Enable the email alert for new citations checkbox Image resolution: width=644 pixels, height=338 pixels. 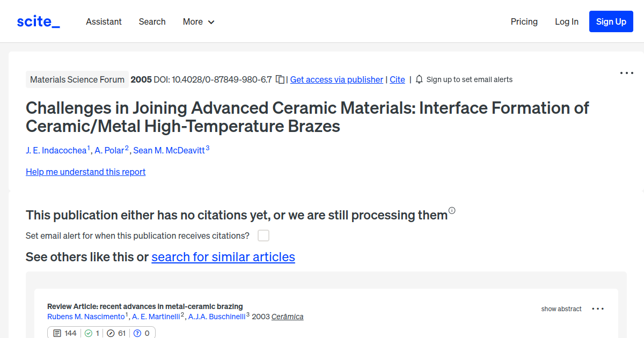pos(262,236)
